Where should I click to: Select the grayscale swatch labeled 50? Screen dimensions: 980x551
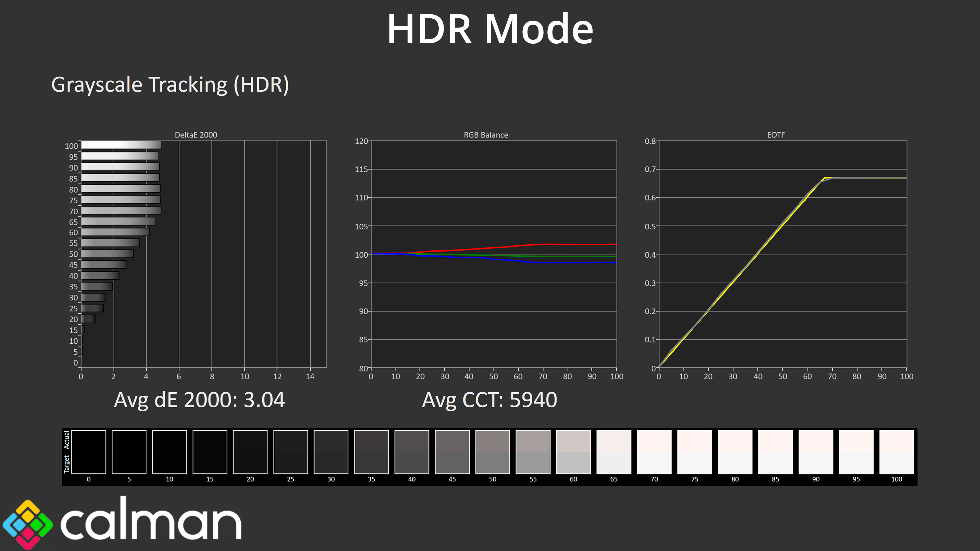[x=492, y=452]
